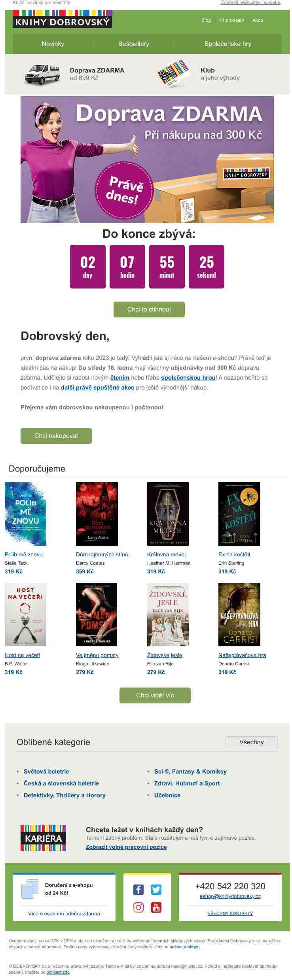The image size is (292, 980).
Task: Open the Bestsellery navigation tab
Action: 134,44
